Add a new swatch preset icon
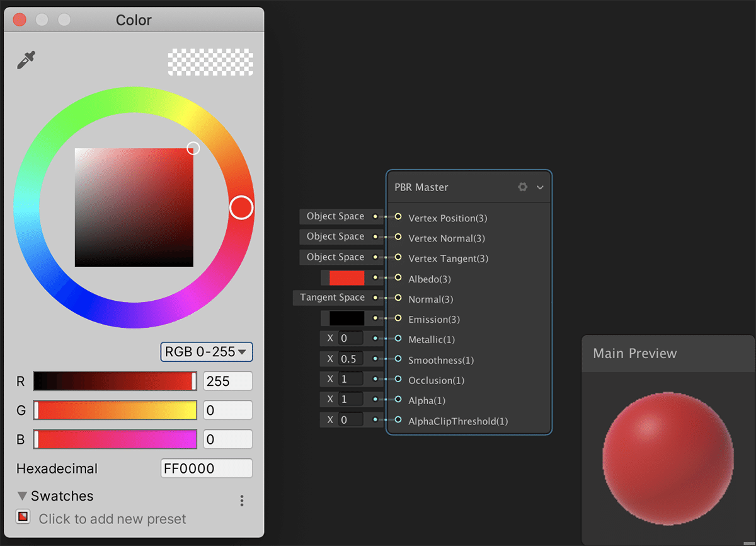This screenshot has height=546, width=756. click(23, 517)
